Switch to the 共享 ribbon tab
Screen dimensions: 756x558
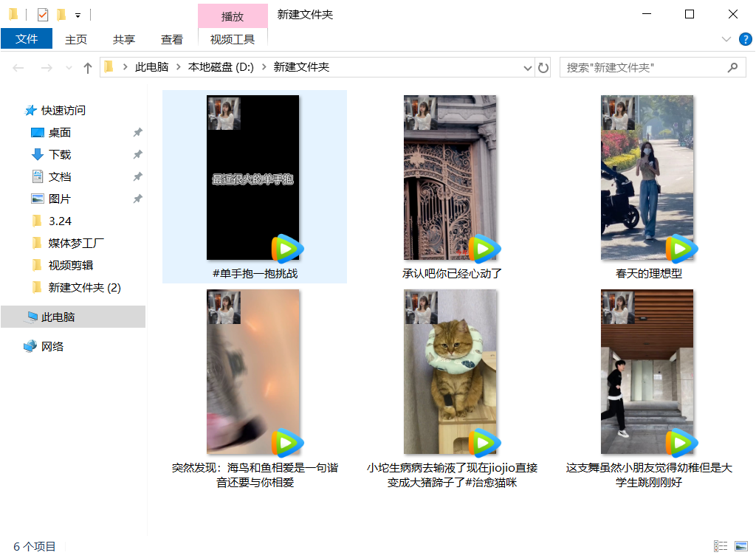click(124, 40)
